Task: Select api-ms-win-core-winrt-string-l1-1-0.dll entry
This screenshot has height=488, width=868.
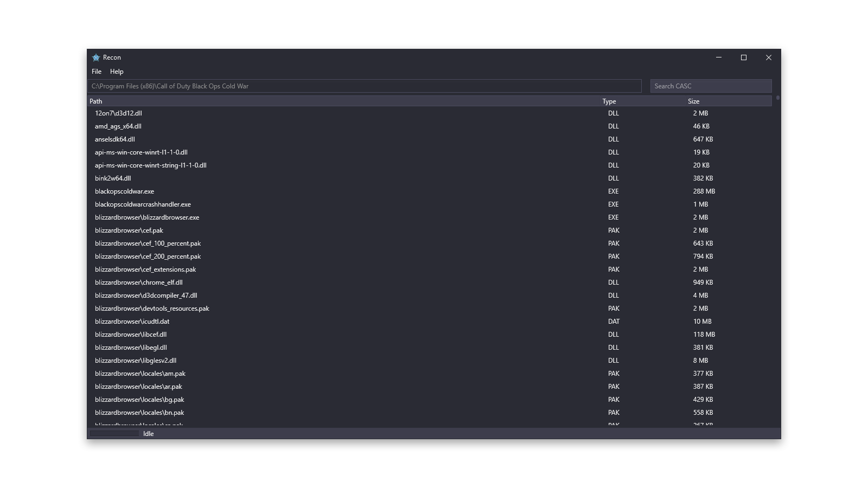Action: [x=430, y=165]
